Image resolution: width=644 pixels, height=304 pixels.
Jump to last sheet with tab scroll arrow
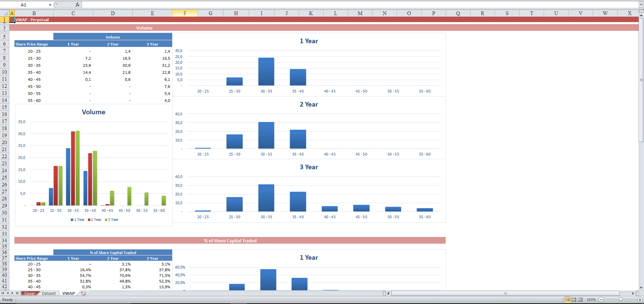[17, 293]
